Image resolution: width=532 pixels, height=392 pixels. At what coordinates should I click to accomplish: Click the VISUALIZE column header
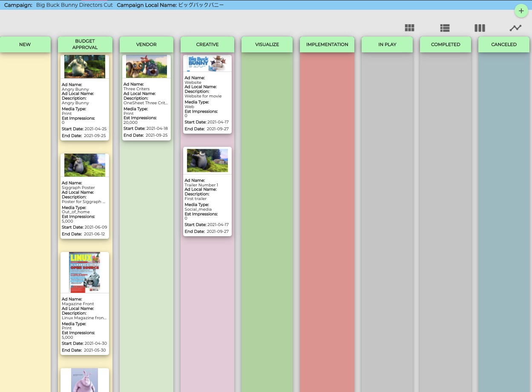point(267,44)
